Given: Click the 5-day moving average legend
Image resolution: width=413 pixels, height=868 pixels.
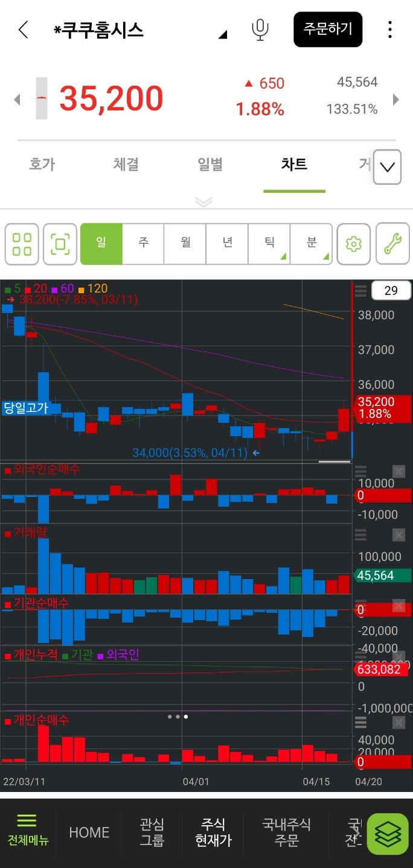Looking at the screenshot, I should [x=13, y=289].
